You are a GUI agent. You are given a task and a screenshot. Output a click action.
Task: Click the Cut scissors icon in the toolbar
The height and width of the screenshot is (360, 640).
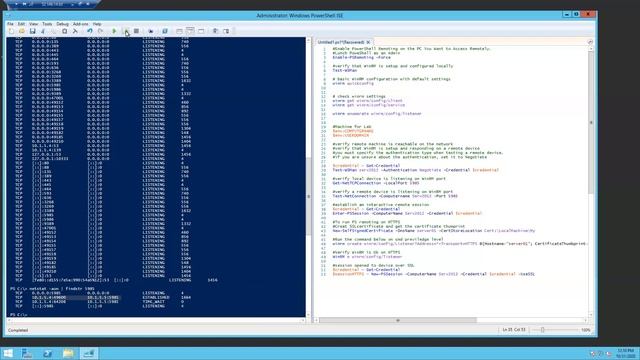click(x=43, y=31)
